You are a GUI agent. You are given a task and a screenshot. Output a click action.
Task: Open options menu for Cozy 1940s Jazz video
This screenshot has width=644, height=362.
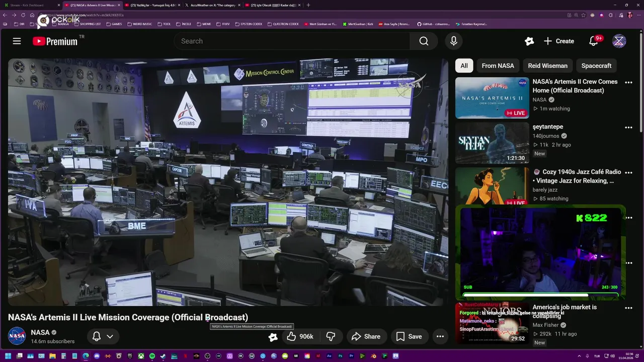coord(628,172)
